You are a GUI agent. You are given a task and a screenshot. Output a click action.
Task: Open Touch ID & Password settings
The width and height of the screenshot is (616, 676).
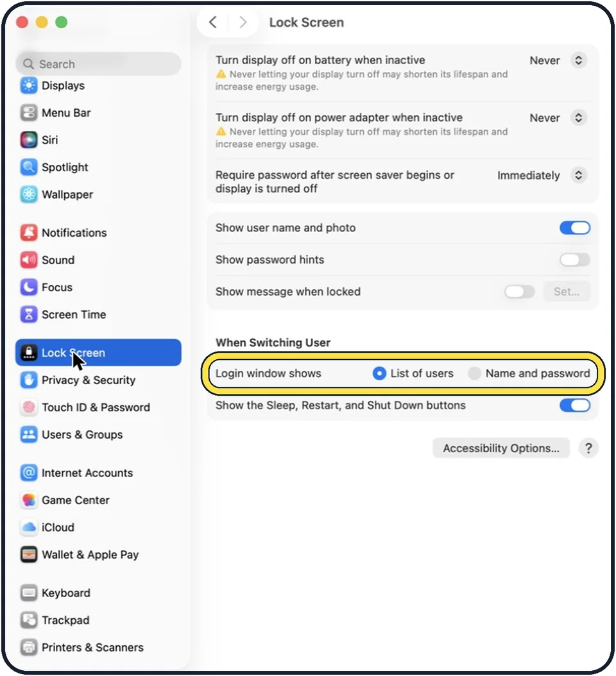coord(98,407)
